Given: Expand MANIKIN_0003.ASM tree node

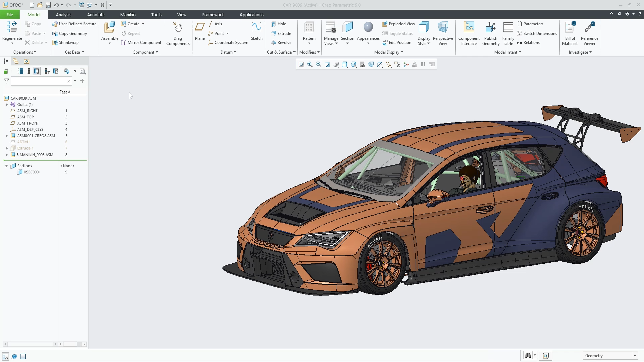Looking at the screenshot, I should coord(7,155).
